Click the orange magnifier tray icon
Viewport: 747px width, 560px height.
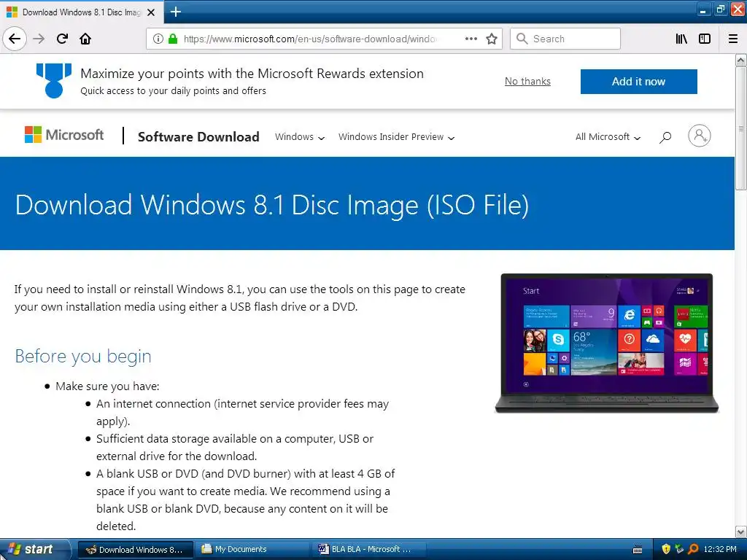coord(693,549)
